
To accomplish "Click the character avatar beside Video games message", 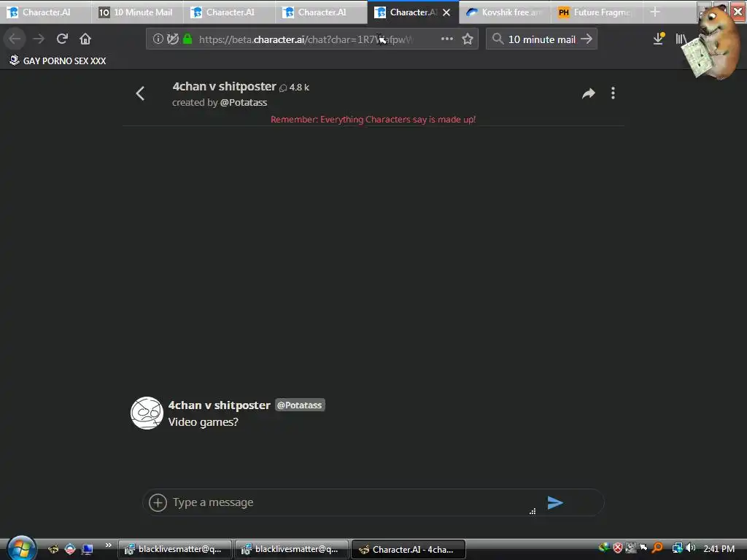I will coord(147,413).
